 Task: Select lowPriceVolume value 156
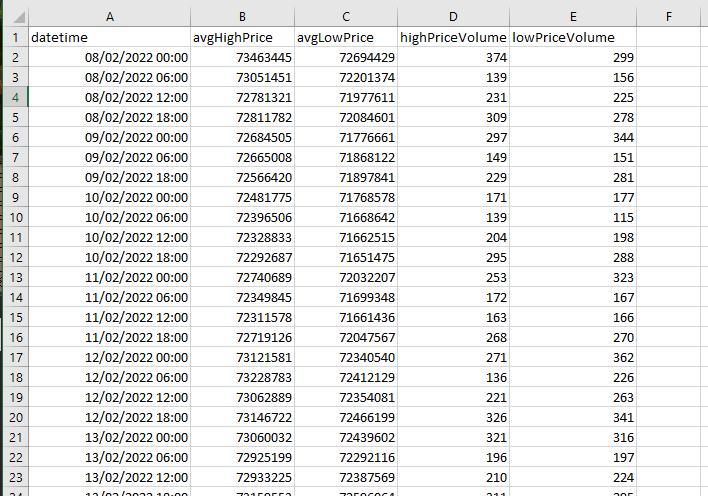click(573, 77)
